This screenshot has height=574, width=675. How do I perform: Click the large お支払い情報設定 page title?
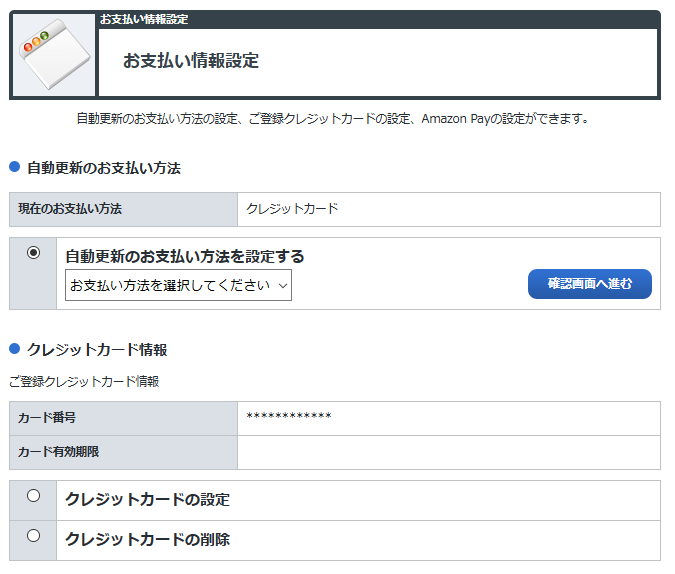[191, 61]
